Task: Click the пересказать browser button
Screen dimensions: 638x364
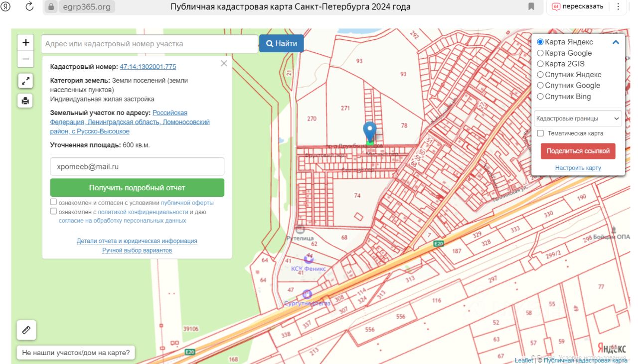Action: [578, 6]
